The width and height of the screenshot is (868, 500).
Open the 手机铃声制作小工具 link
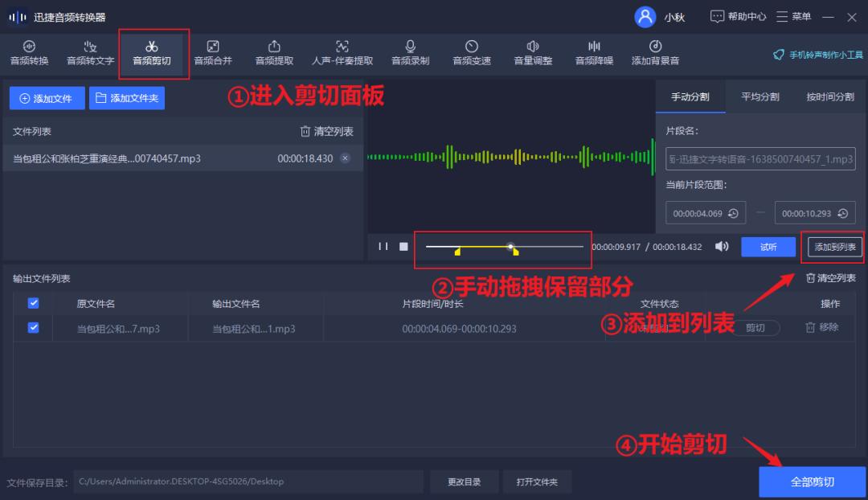[818, 55]
